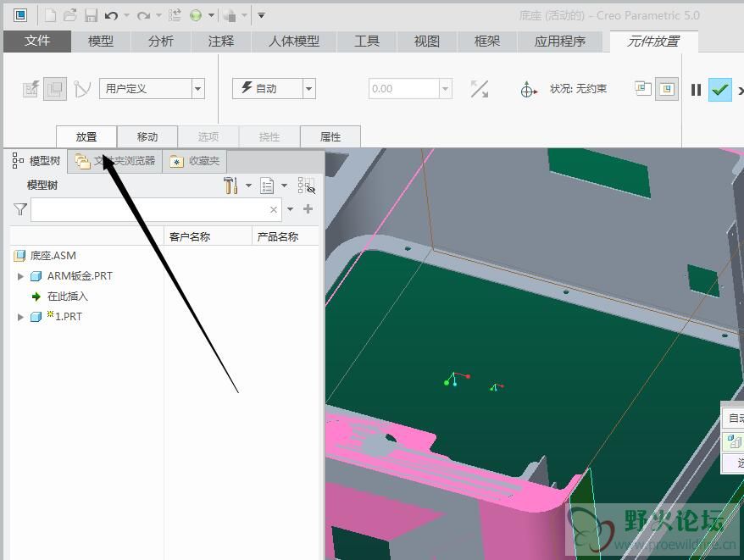Click the model tree filter funnel icon

(x=20, y=209)
